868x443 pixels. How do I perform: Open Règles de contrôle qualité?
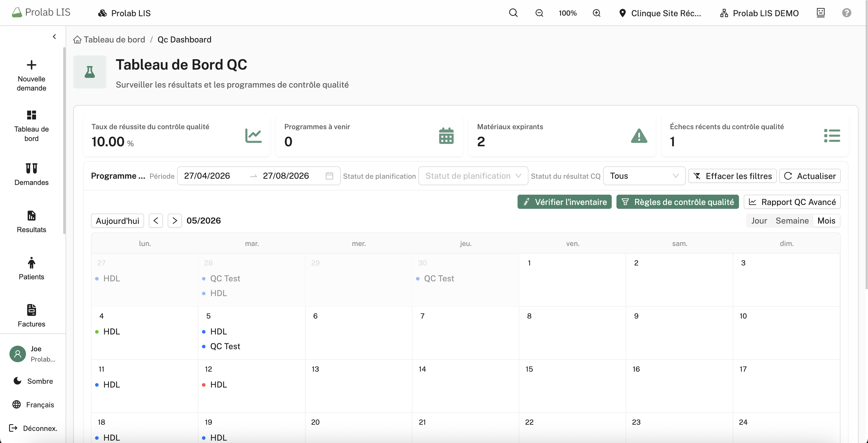coord(677,202)
